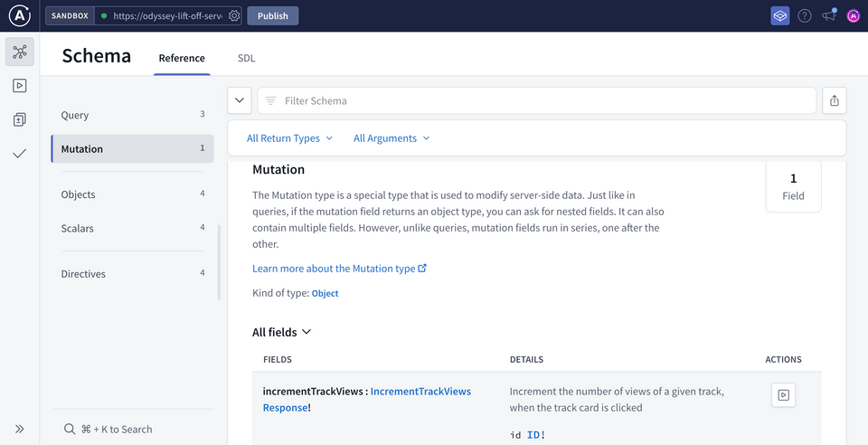The height and width of the screenshot is (445, 868).
Task: Click the DETAILS column header
Action: (526, 360)
